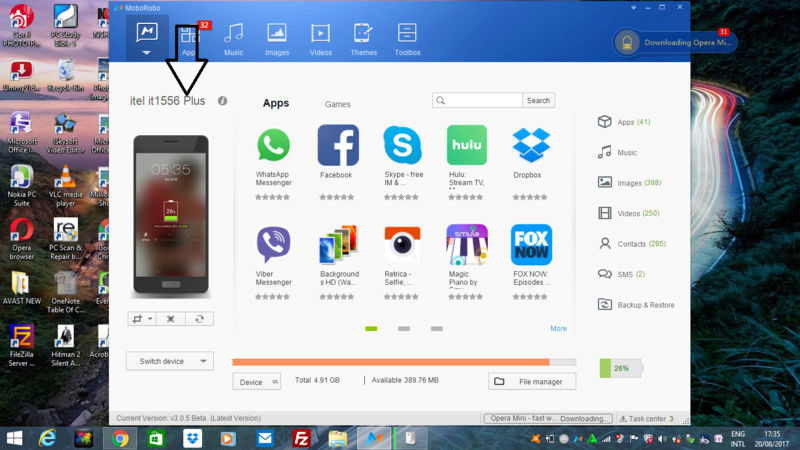The height and width of the screenshot is (450, 800).
Task: Show device info for itel it1556 Plus
Action: [x=222, y=101]
